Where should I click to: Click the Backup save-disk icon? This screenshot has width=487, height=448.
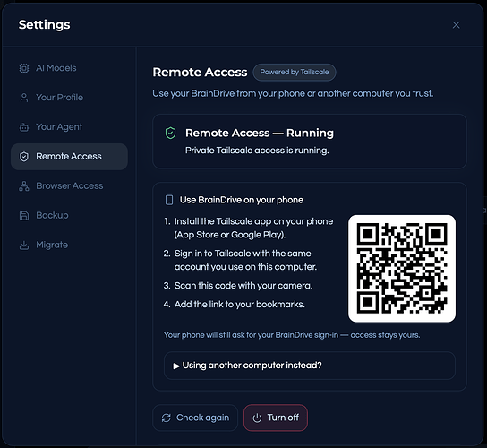click(x=24, y=215)
